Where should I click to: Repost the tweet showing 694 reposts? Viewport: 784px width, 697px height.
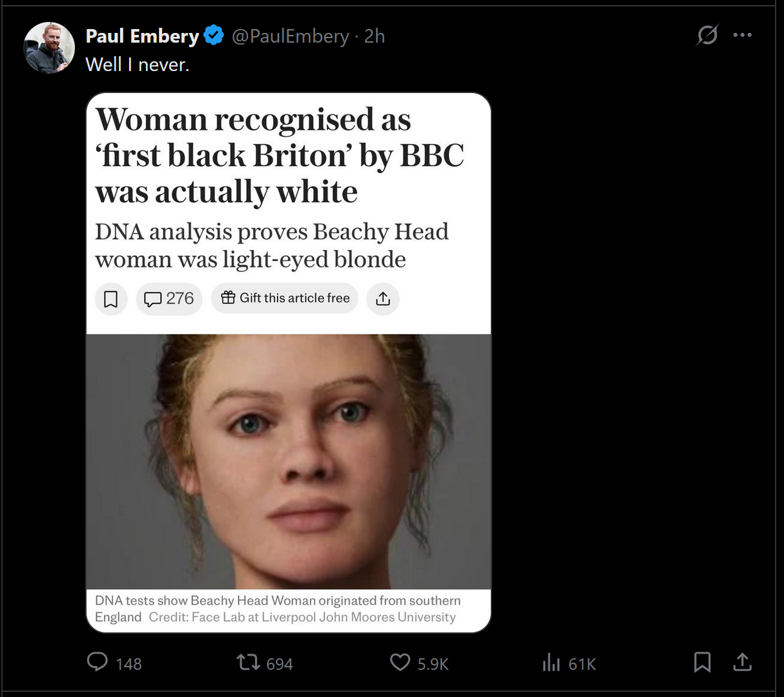coord(247,662)
